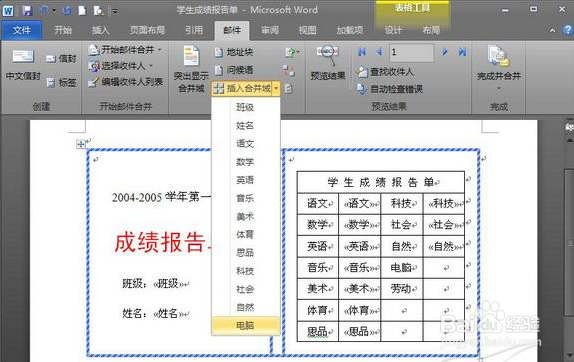Select 音乐 from the merge field list
Viewport: 574px width, 362px height.
pyautogui.click(x=245, y=198)
